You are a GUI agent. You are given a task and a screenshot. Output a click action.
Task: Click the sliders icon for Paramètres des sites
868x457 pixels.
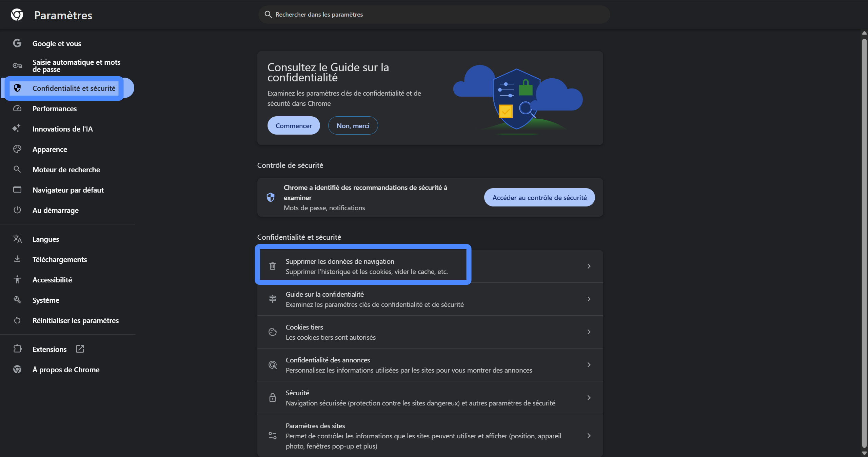coord(273,436)
